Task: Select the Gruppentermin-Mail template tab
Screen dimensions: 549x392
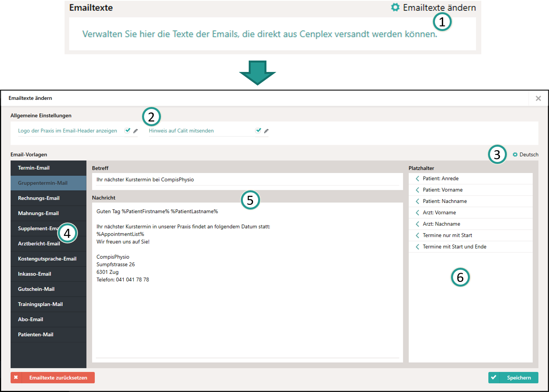Action: 48,183
